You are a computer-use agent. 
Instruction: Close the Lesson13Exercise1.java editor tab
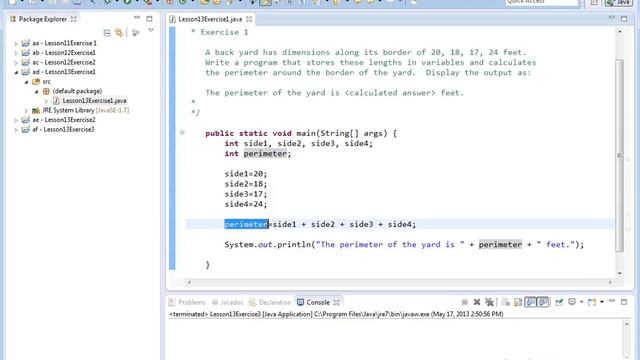pyautogui.click(x=249, y=19)
